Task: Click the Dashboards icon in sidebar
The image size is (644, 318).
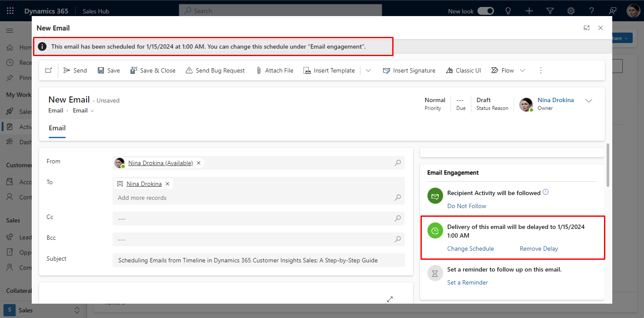Action: click(x=10, y=142)
